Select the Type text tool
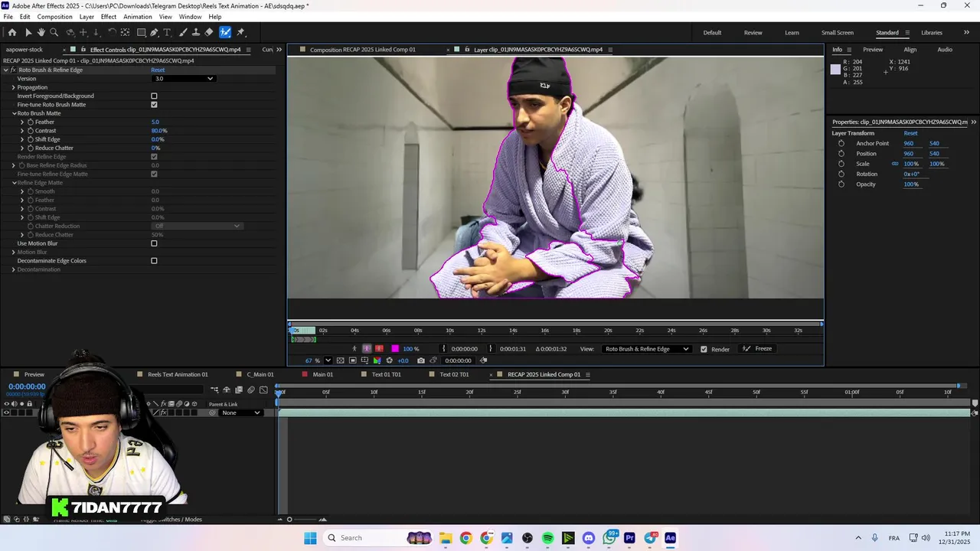Image resolution: width=980 pixels, height=551 pixels. [168, 32]
